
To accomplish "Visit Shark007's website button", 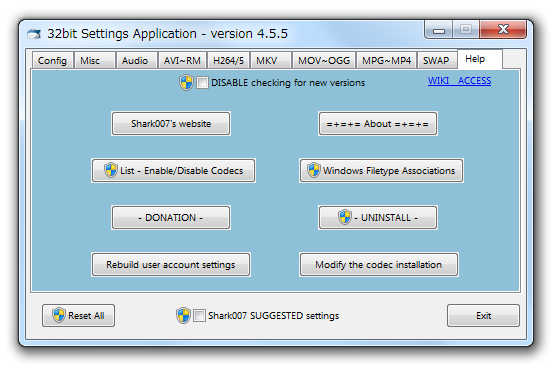I will [171, 124].
